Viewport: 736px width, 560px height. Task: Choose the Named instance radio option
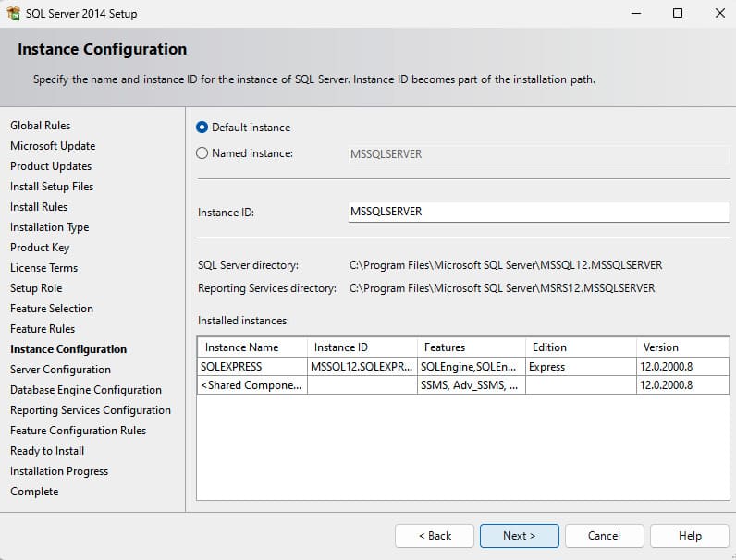pyautogui.click(x=202, y=153)
